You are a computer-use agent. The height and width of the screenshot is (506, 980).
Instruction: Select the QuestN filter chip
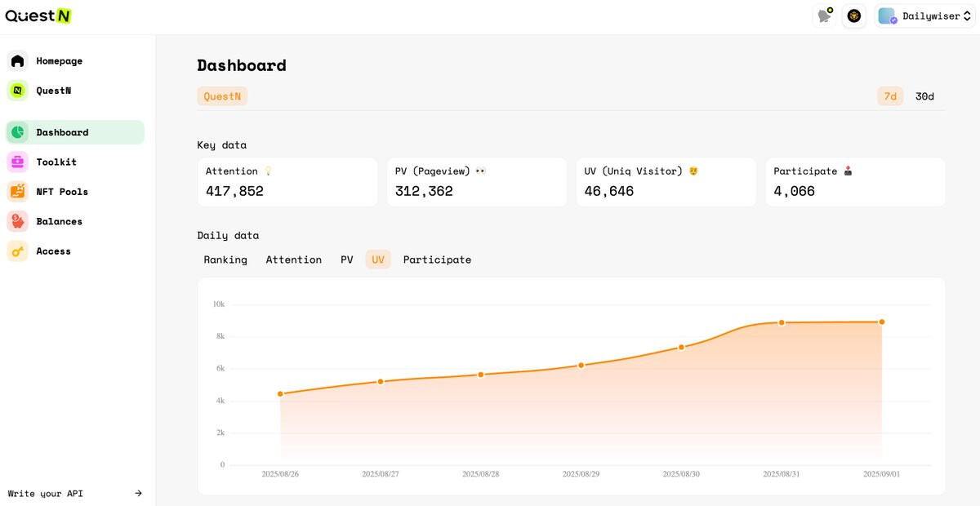[x=222, y=96]
